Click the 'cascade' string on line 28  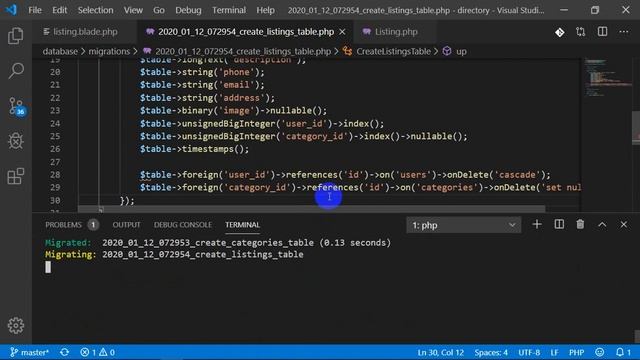tap(517, 175)
